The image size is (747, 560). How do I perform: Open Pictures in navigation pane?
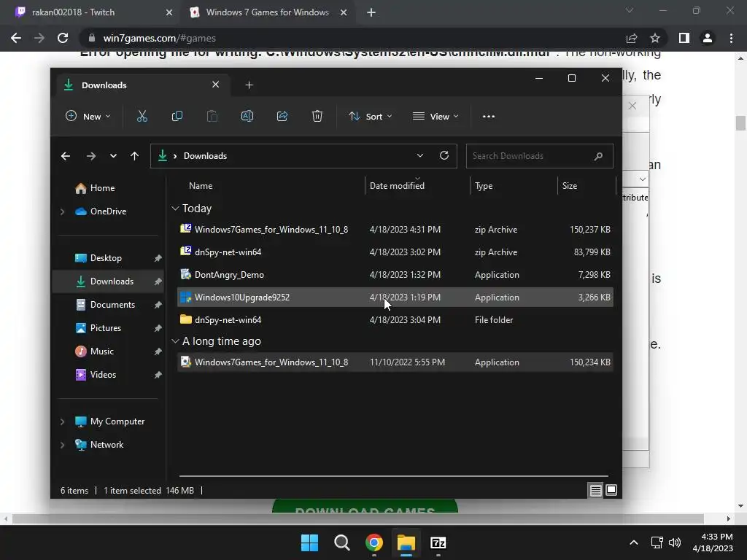click(x=109, y=328)
